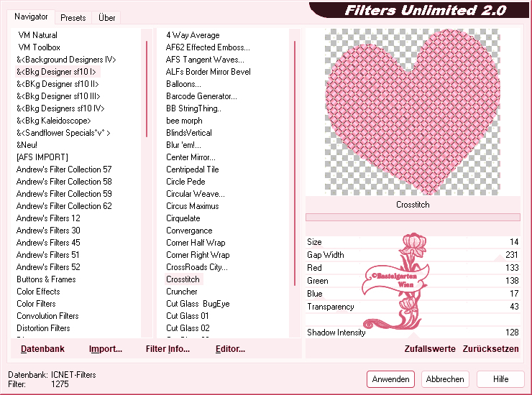Select AF62 Effected Emboss... filter

pyautogui.click(x=208, y=47)
